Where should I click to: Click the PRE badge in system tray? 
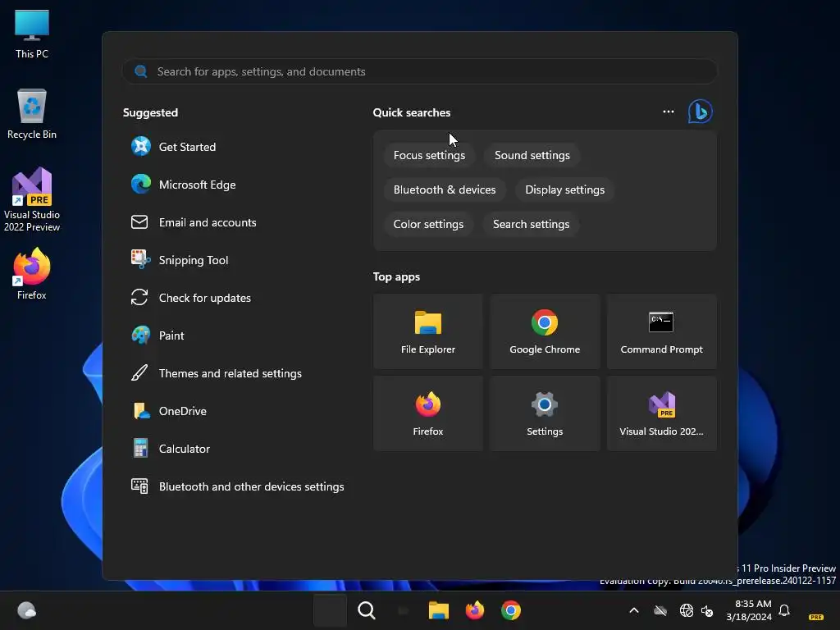816,617
